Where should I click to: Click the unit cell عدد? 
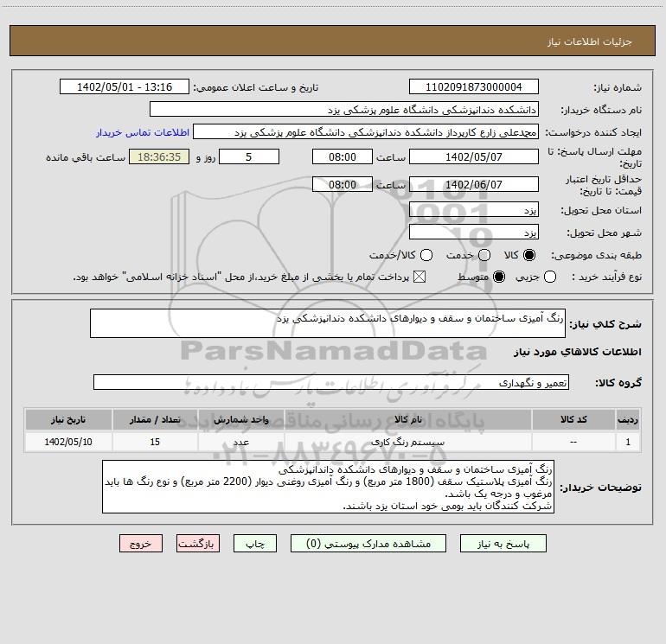coord(240,442)
